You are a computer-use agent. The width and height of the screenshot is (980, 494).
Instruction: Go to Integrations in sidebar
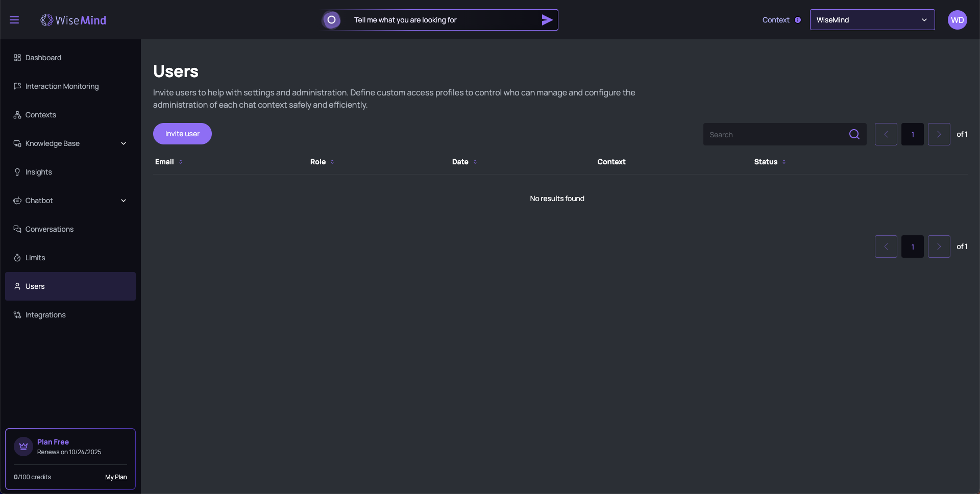[x=45, y=315]
